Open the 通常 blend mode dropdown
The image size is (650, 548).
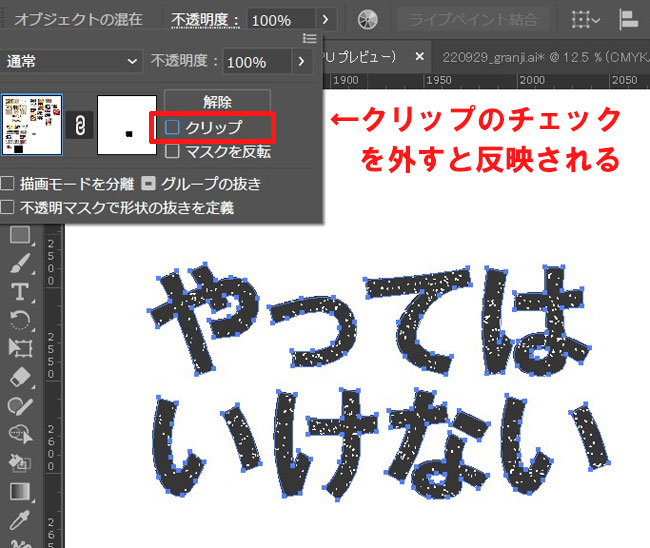pyautogui.click(x=70, y=61)
